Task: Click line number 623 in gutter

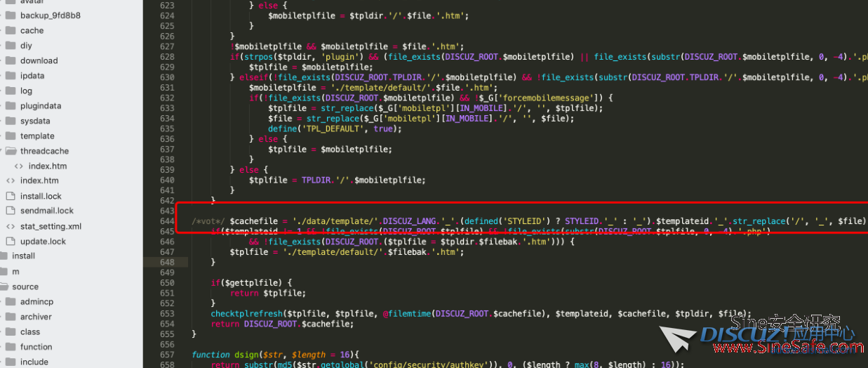Action: point(167,5)
